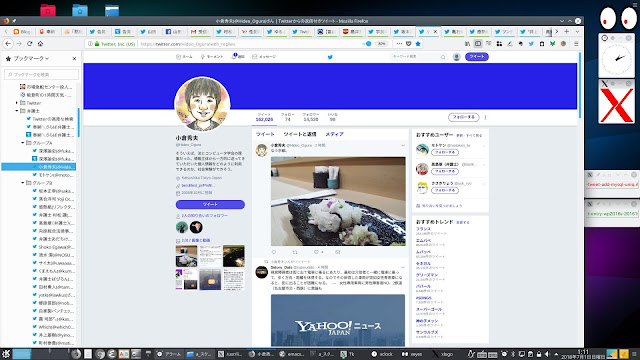Viewport: 640px width, 360px height.
Task: Reset the 80% zoom level badge
Action: tap(381, 44)
